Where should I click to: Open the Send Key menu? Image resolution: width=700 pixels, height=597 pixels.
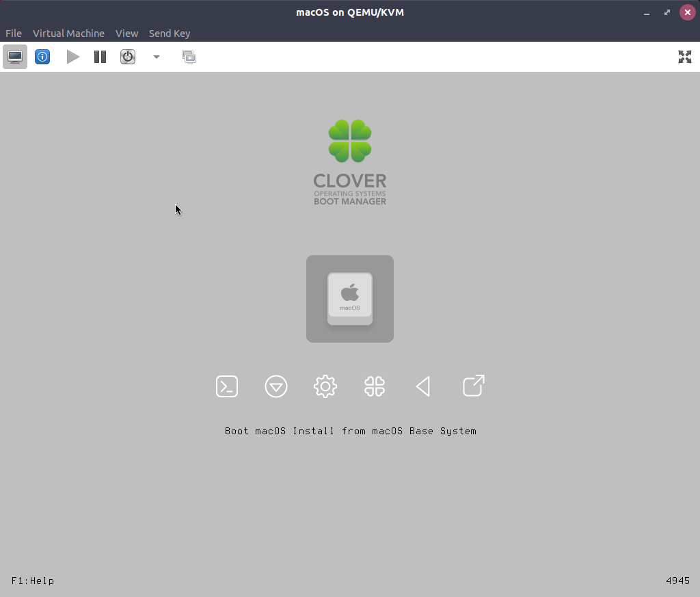pos(170,34)
